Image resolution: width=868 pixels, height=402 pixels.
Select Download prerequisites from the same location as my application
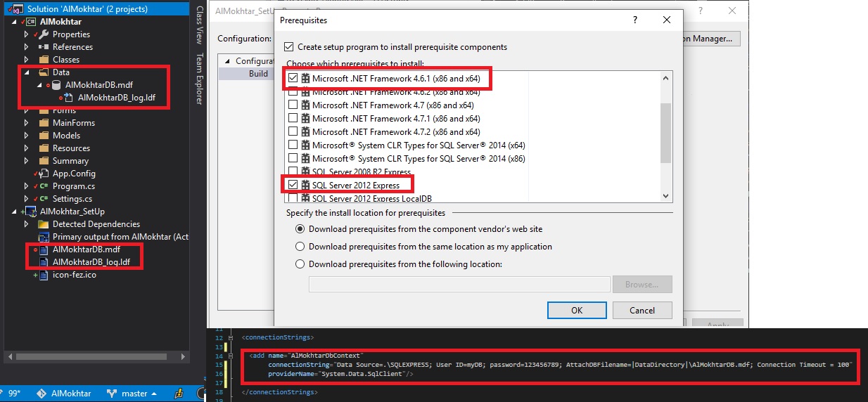300,247
